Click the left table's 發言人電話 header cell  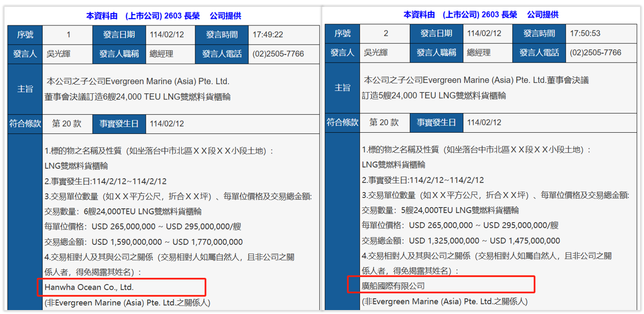[222, 54]
